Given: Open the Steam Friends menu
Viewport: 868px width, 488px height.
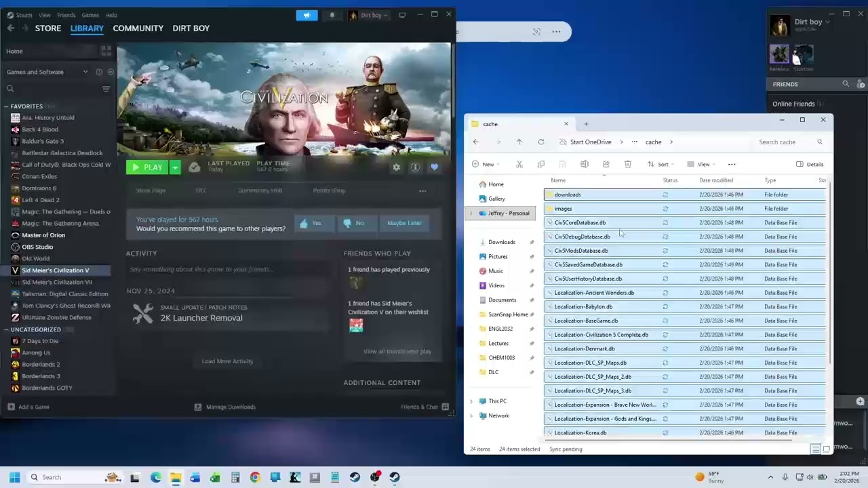Looking at the screenshot, I should [x=66, y=15].
